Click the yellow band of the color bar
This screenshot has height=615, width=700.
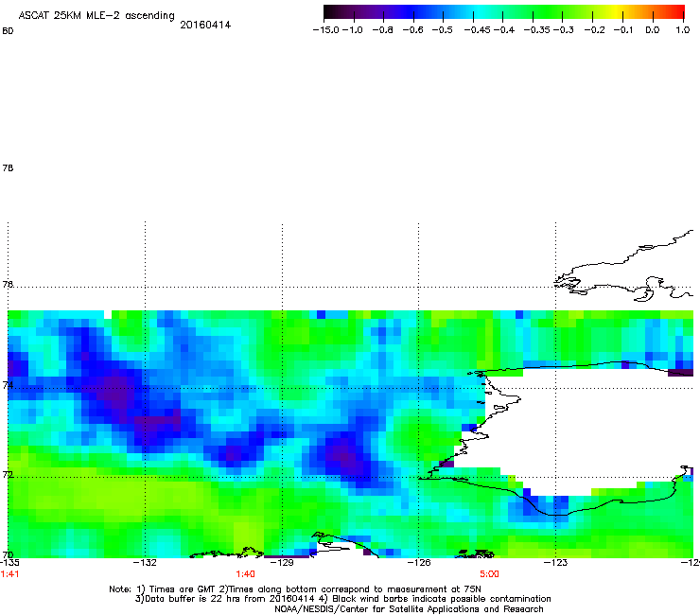tap(619, 12)
